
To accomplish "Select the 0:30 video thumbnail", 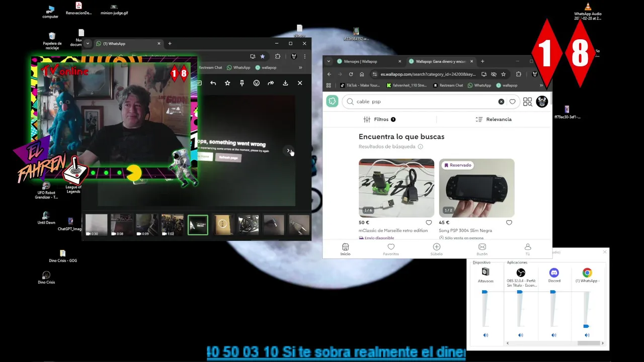I will (x=97, y=225).
